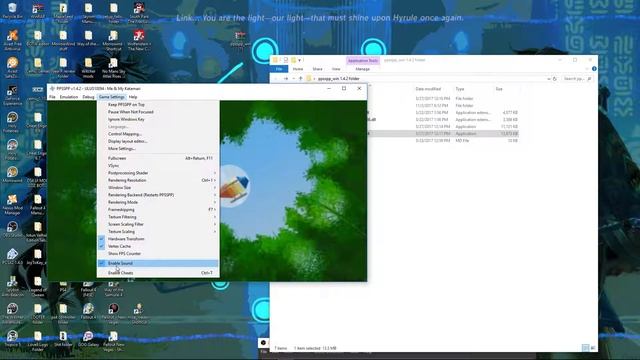Open the GOG Galaxy desktop shortcut
This screenshot has height=360, width=640.
tap(88, 340)
